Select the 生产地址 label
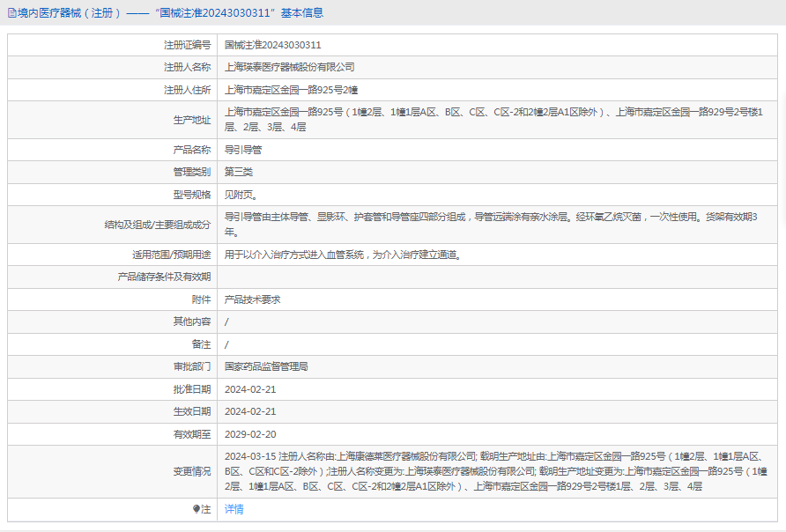 click(x=192, y=120)
